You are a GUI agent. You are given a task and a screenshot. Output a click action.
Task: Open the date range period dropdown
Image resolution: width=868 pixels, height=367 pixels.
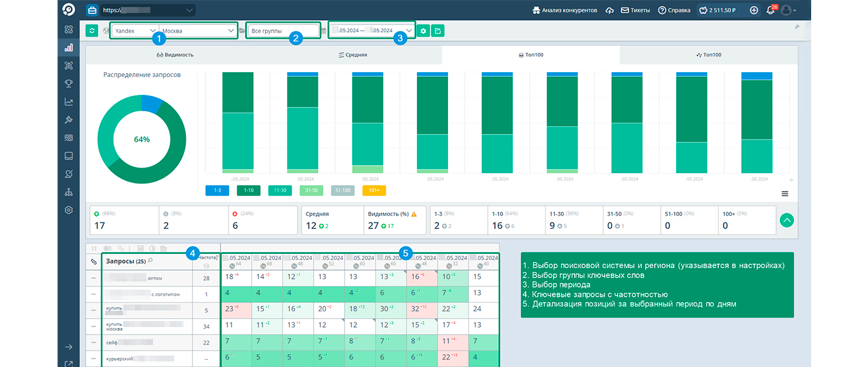[371, 31]
